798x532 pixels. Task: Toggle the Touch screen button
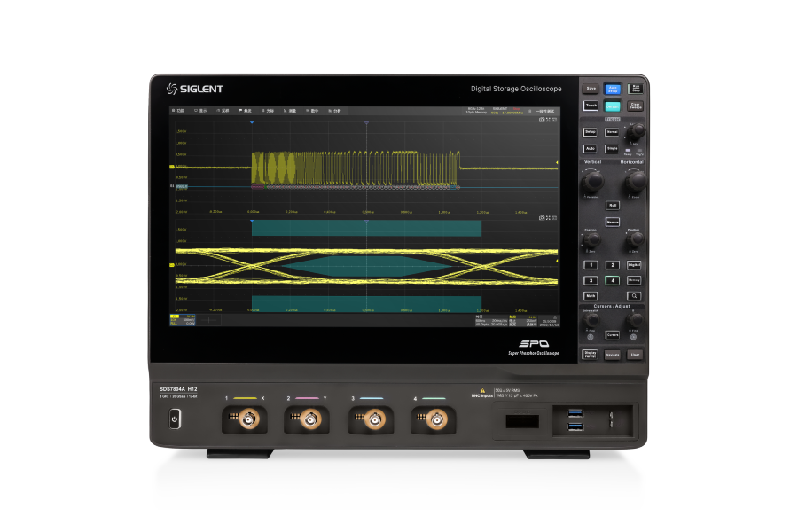[x=591, y=106]
